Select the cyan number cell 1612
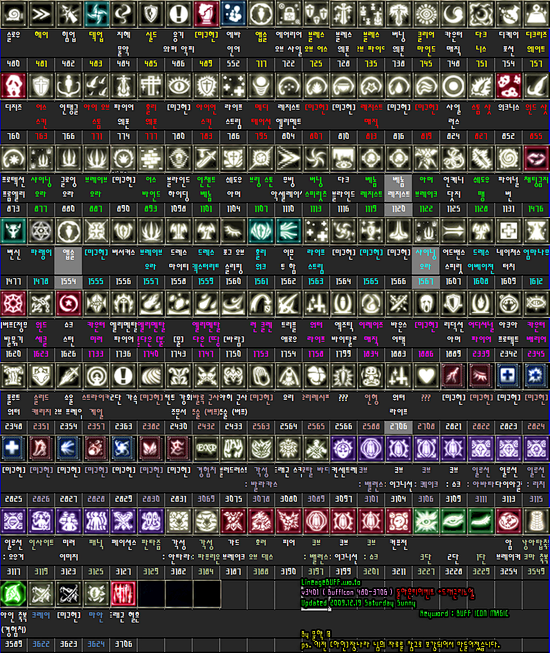Viewport: 550px width, 653px height. coord(536,282)
